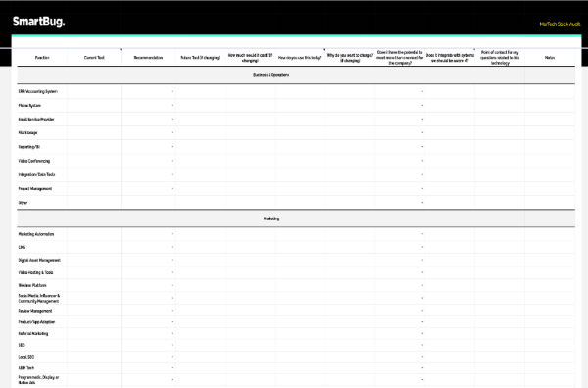Open potential-needs dropdown for Email Service Provider
This screenshot has width=588, height=388.
422,119
